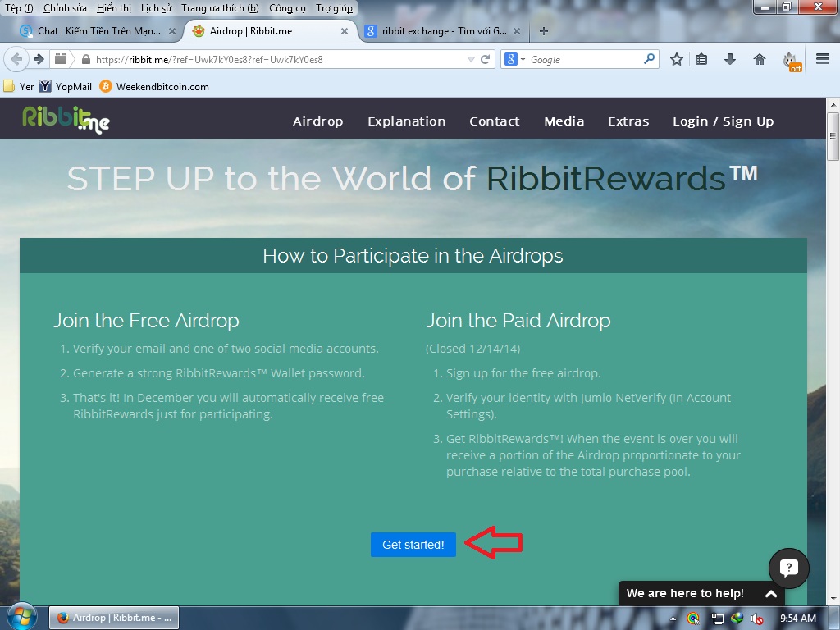Click the scrollbar up arrow
The height and width of the screenshot is (630, 840).
833,104
